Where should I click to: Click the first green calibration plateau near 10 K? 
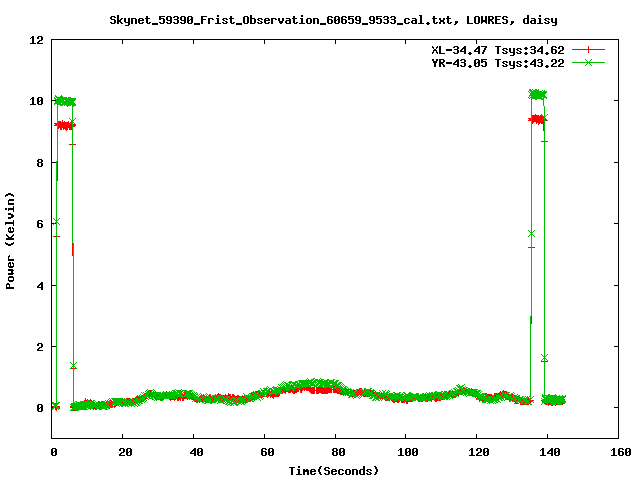pos(65,101)
